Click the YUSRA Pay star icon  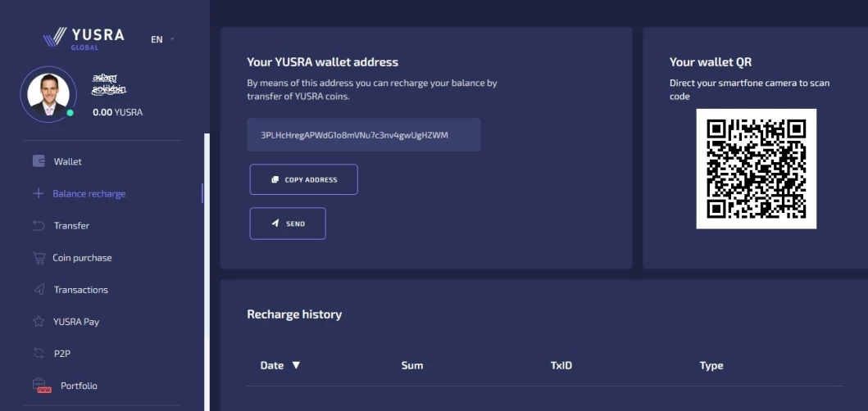point(39,322)
